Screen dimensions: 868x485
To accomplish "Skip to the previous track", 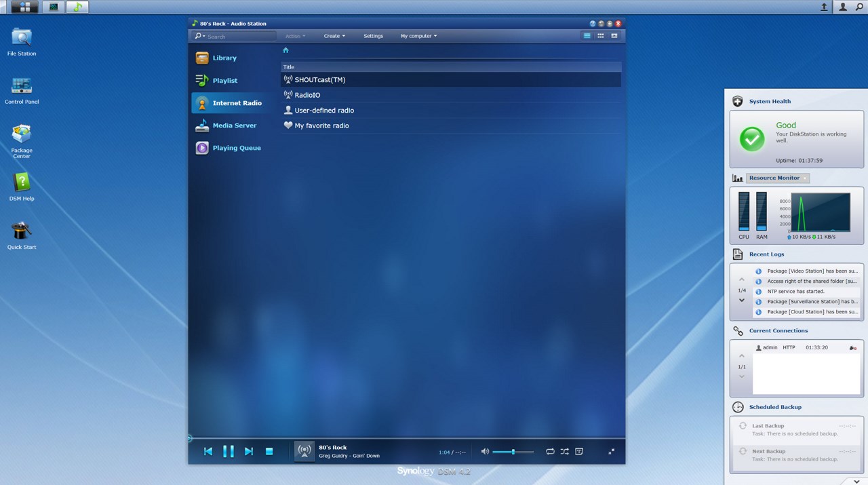I will click(x=208, y=451).
